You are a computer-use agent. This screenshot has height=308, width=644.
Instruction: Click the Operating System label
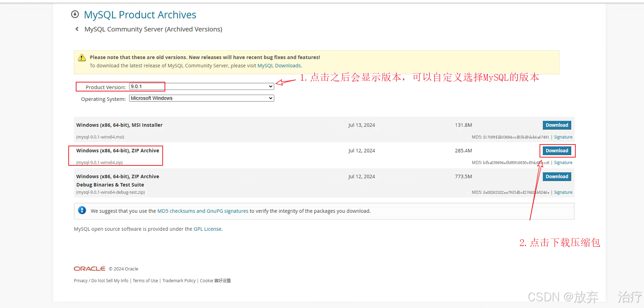pyautogui.click(x=103, y=99)
